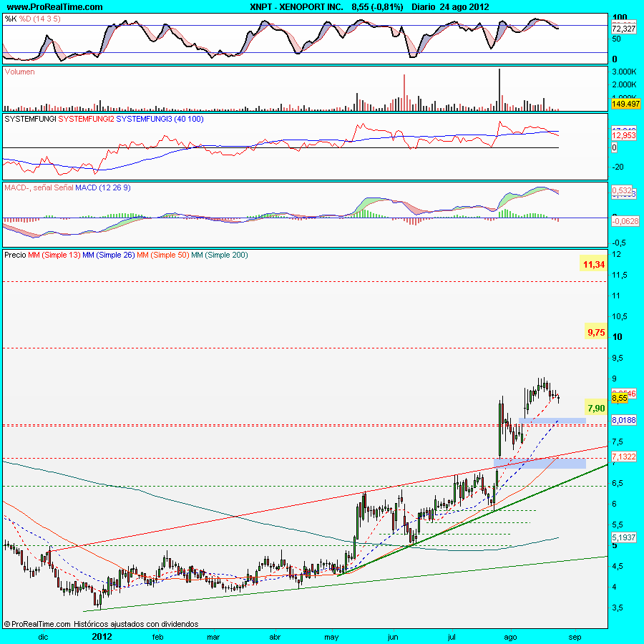Viewport: 644px width, 644px height.
Task: Click the 8,0188 moving average value
Action: click(x=624, y=420)
